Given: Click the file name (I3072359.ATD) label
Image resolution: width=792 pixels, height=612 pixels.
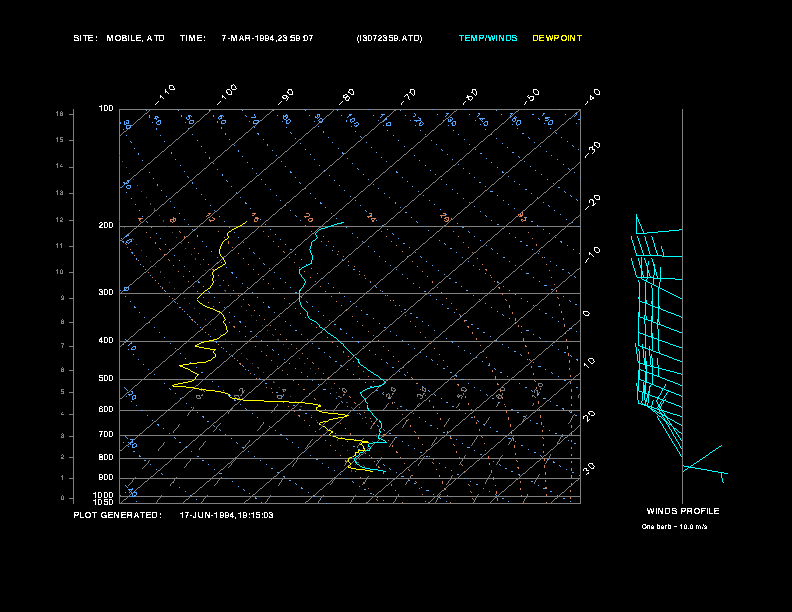Looking at the screenshot, I should tap(389, 38).
